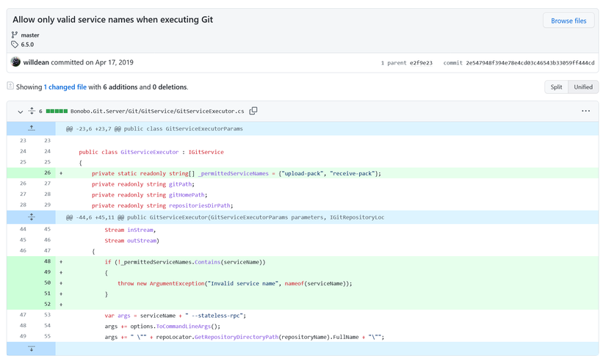
Task: Click the 6.5.0 tag icon
Action: (15, 45)
